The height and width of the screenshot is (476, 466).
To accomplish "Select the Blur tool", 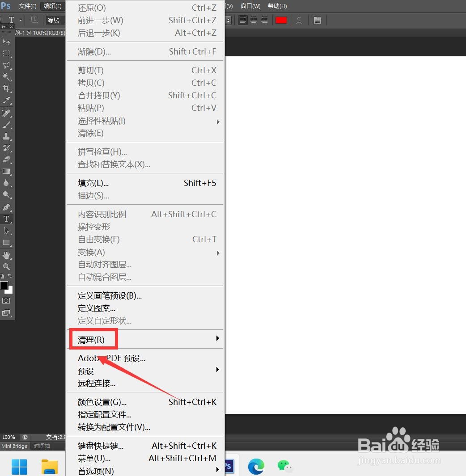I will tap(6, 183).
